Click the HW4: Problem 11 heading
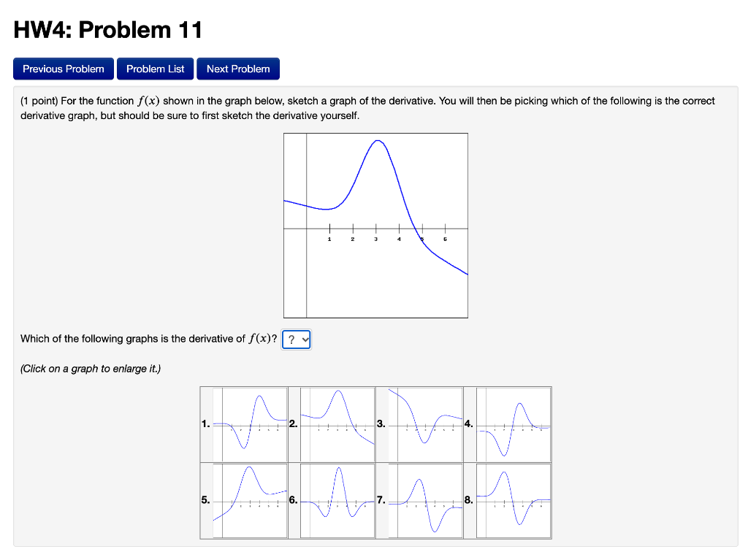The image size is (748, 560). [x=107, y=29]
